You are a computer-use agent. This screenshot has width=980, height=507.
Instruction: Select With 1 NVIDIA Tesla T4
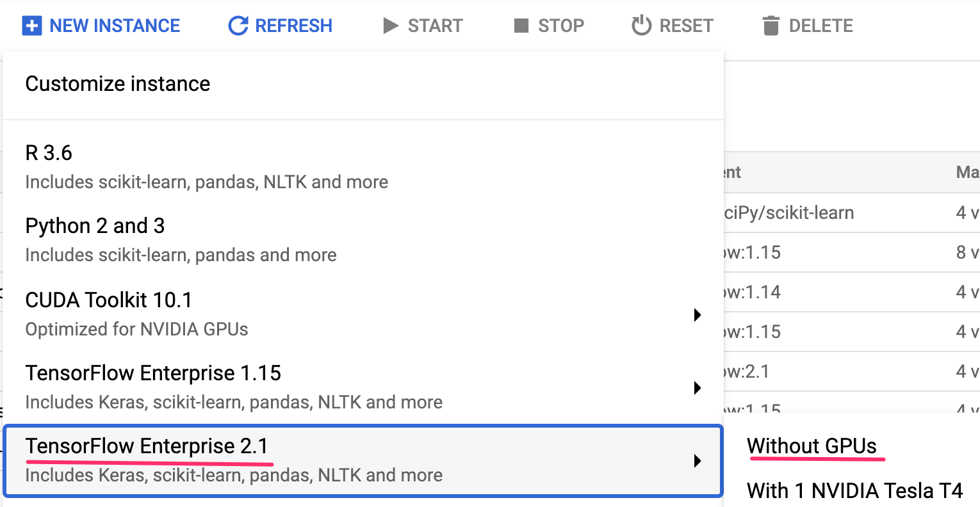pos(855,490)
